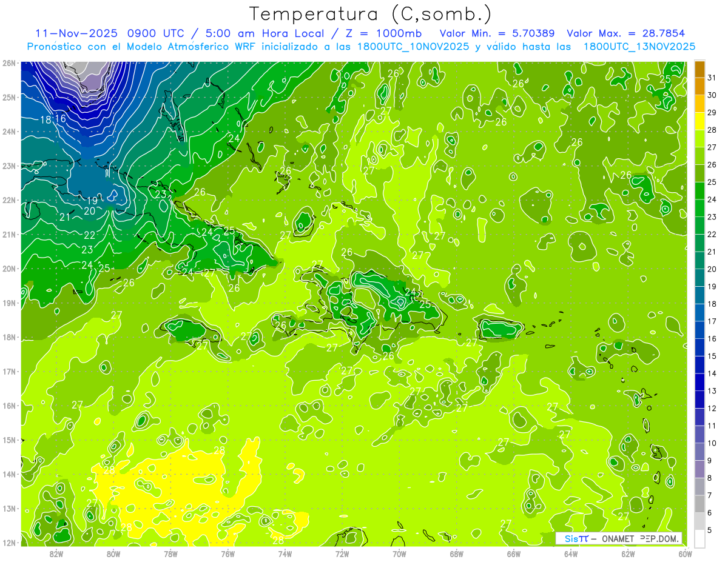Viewport: 728px width, 562px height.
Task: Click the 25N latitude axis label
Action: (9, 97)
